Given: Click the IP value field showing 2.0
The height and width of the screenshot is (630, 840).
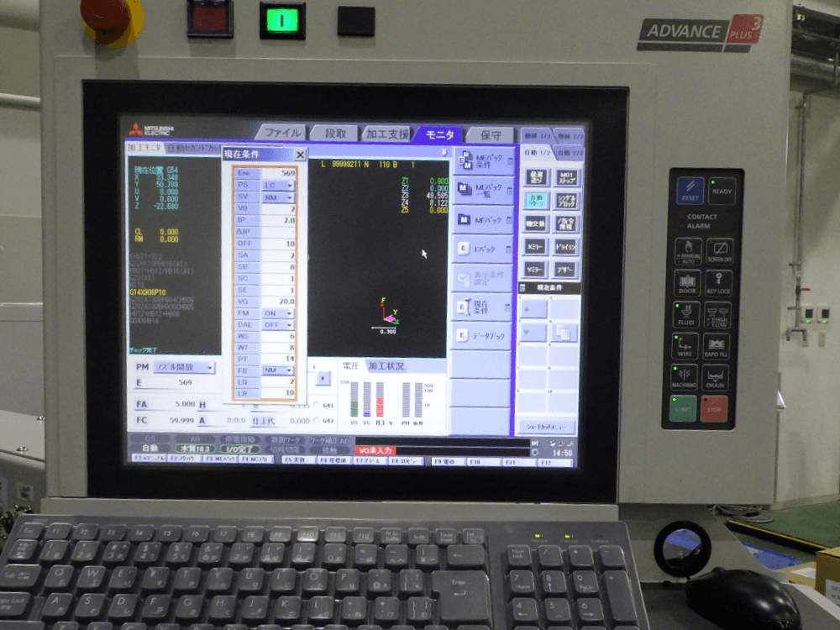Looking at the screenshot, I should [x=279, y=220].
